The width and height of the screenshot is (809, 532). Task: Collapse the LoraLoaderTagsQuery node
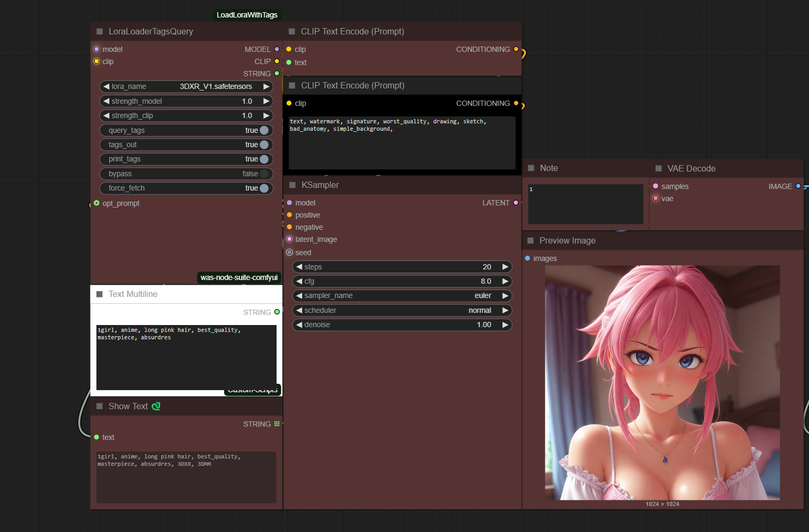click(100, 32)
